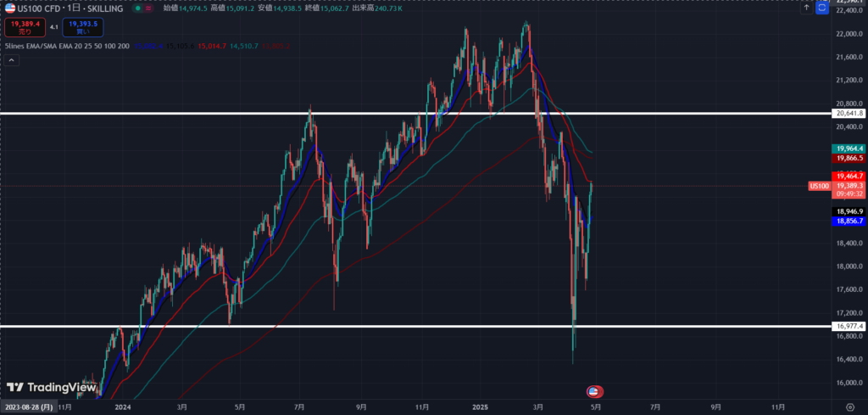Select the 16,977.4 horizontal line label
The height and width of the screenshot is (415, 868).
coord(848,327)
